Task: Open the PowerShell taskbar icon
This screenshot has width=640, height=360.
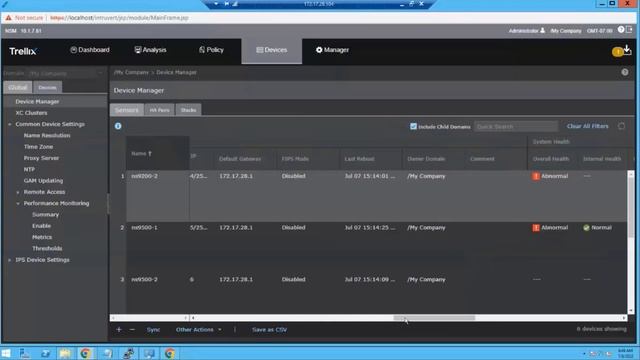Action: [45, 353]
